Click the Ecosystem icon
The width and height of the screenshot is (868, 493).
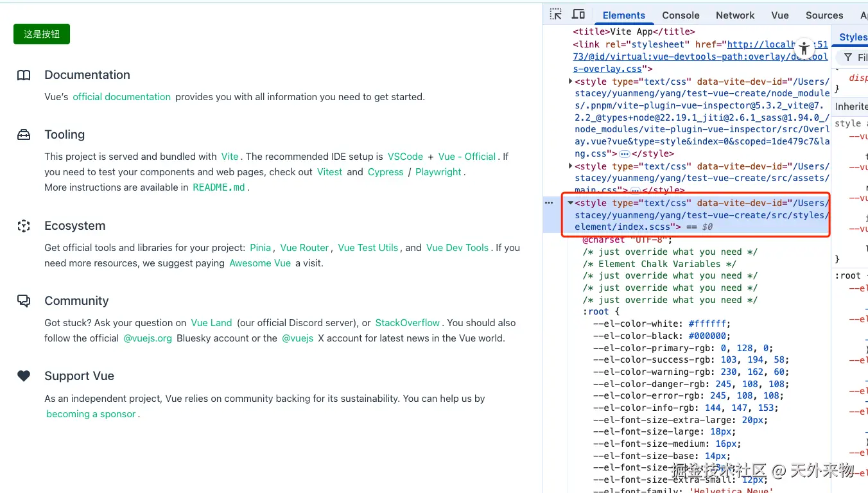point(24,226)
